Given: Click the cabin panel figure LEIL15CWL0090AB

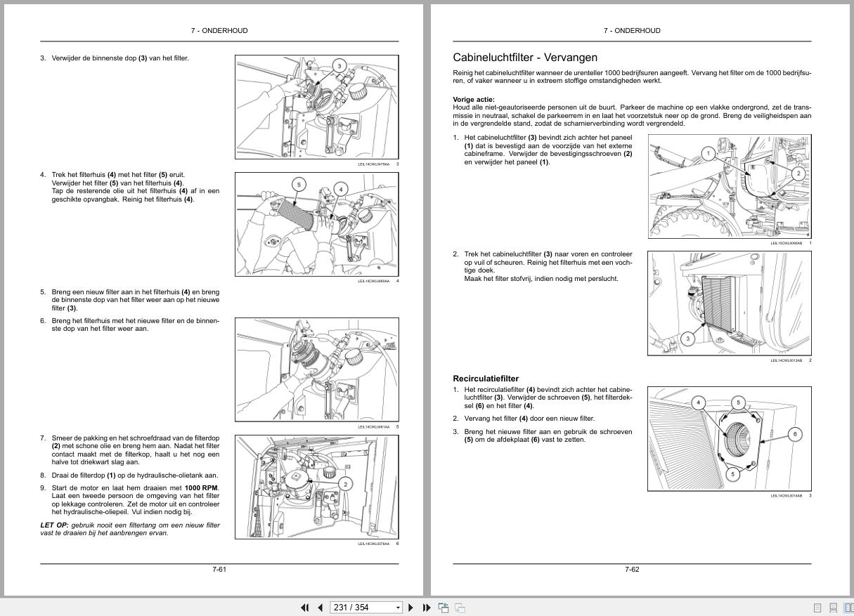Looking at the screenshot, I should 730,186.
